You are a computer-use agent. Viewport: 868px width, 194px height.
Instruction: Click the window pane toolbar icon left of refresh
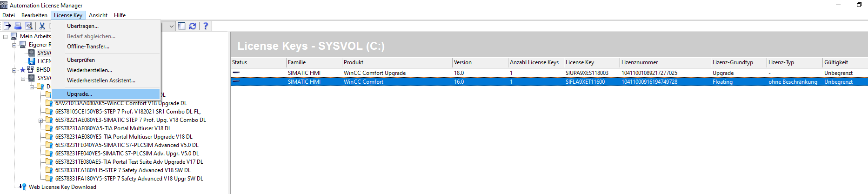click(x=182, y=26)
